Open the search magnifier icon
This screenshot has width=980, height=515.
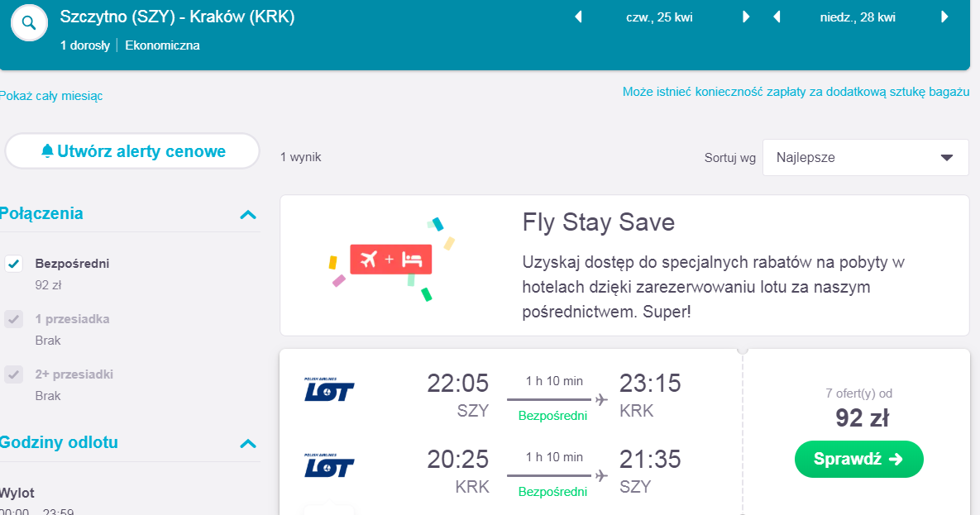tap(29, 23)
